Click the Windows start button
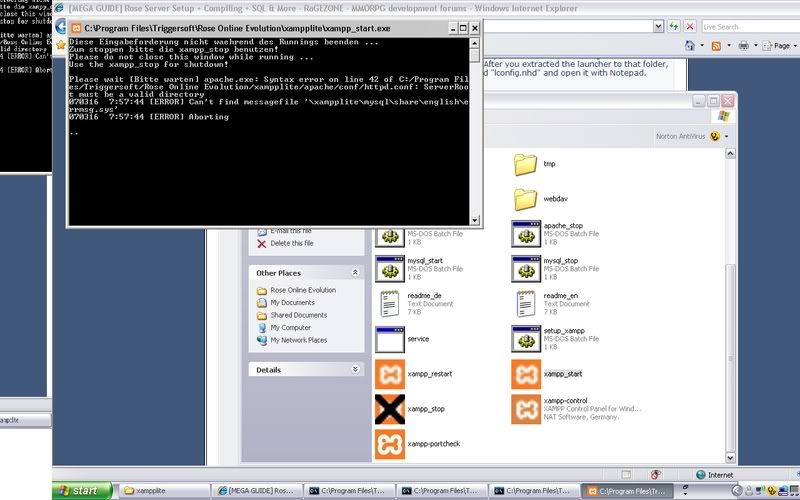Image resolution: width=800 pixels, height=500 pixels. tap(82, 491)
